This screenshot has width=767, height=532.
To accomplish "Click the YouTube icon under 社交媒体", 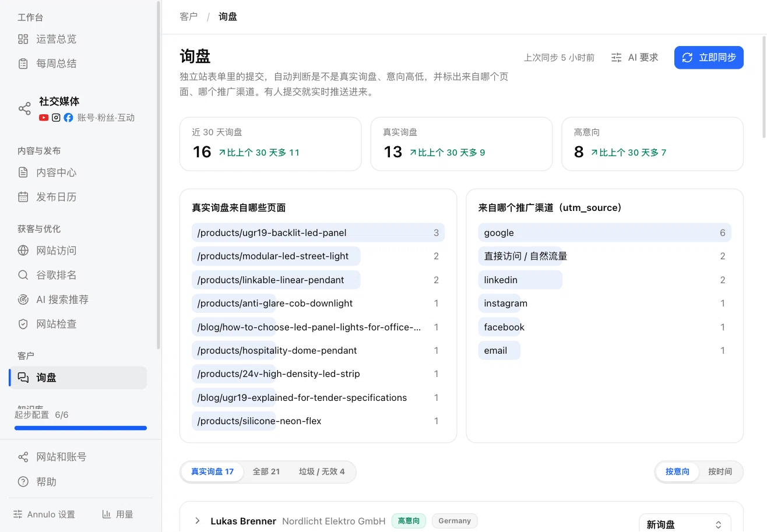I will 44,118.
